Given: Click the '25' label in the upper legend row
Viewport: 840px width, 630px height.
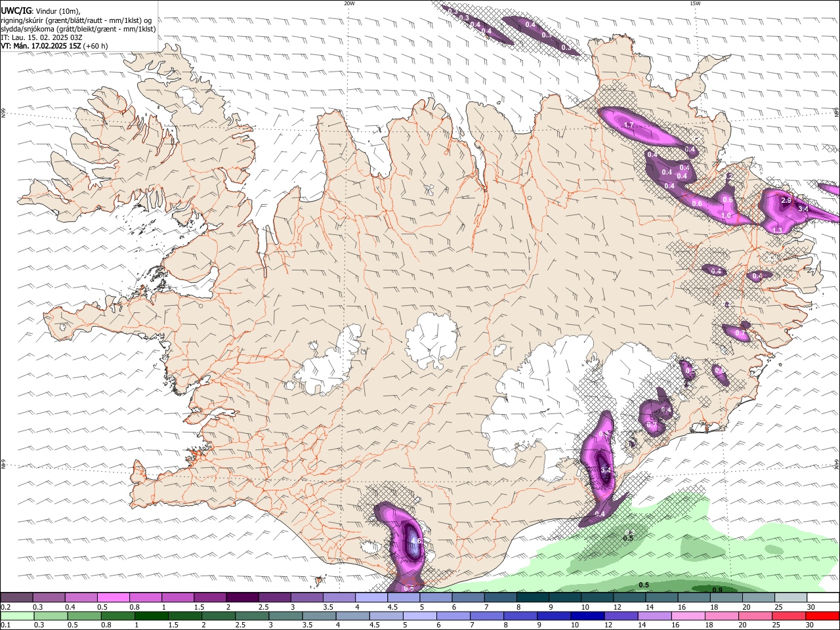Looking at the screenshot, I should [x=778, y=607].
